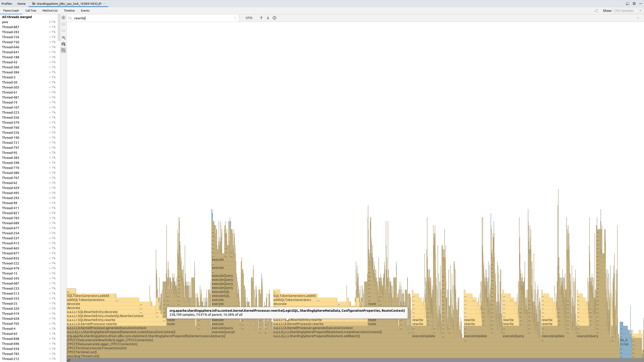Go to next search occurrence arrow
The width and height of the screenshot is (644, 362).
268,18
